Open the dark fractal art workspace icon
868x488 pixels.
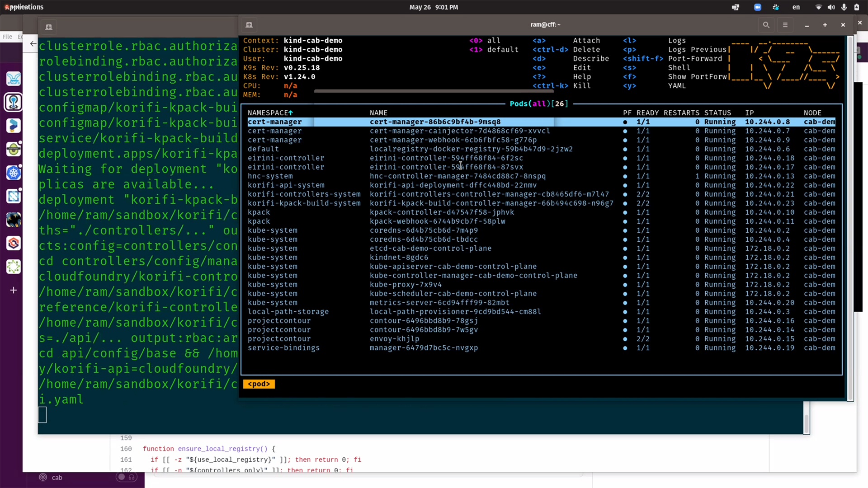tap(14, 220)
